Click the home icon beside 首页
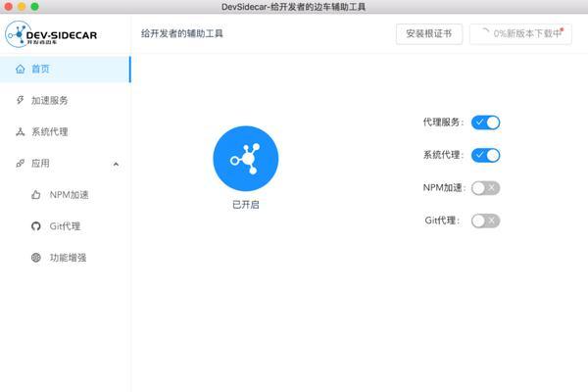The height and width of the screenshot is (392, 588). pyautogui.click(x=21, y=69)
